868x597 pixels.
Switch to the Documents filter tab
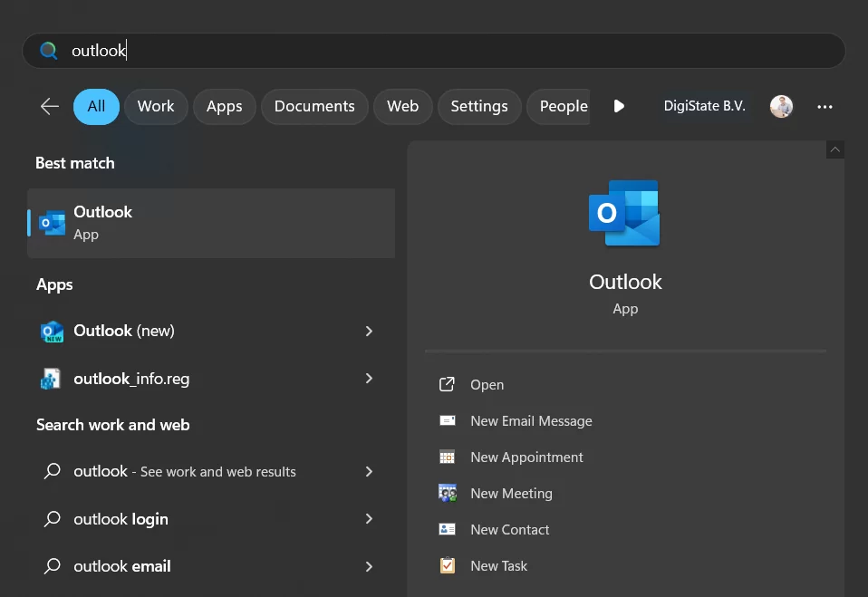(314, 106)
